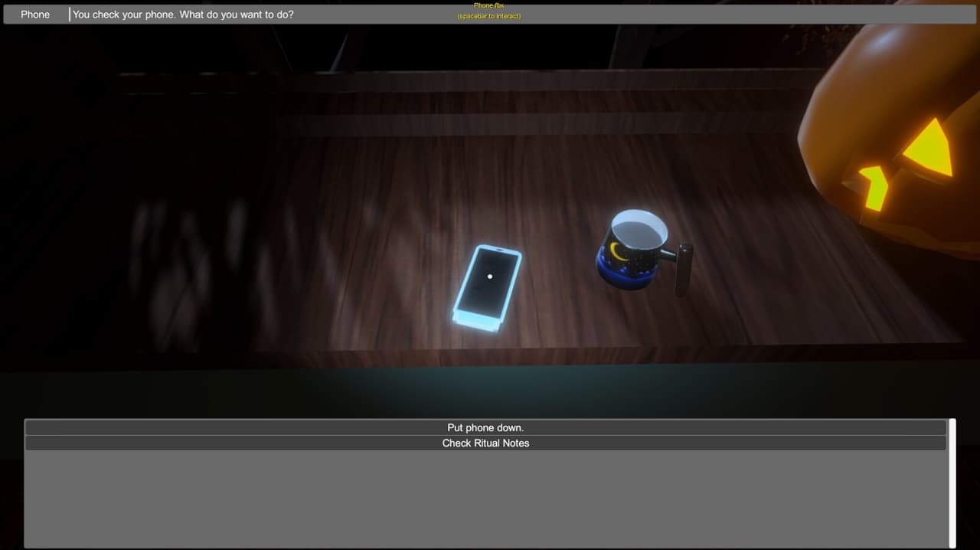
Task: Click the starry night mug
Action: click(x=643, y=250)
